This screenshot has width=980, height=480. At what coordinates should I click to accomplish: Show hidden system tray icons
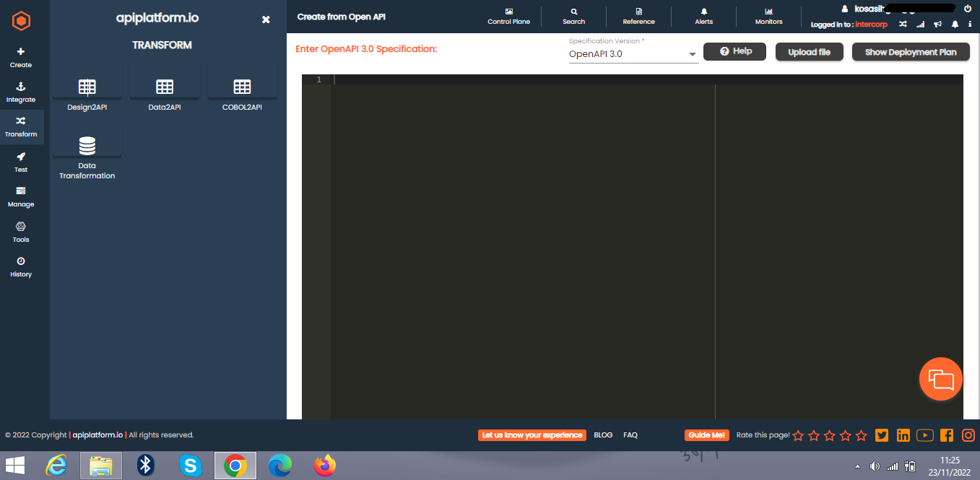(857, 466)
